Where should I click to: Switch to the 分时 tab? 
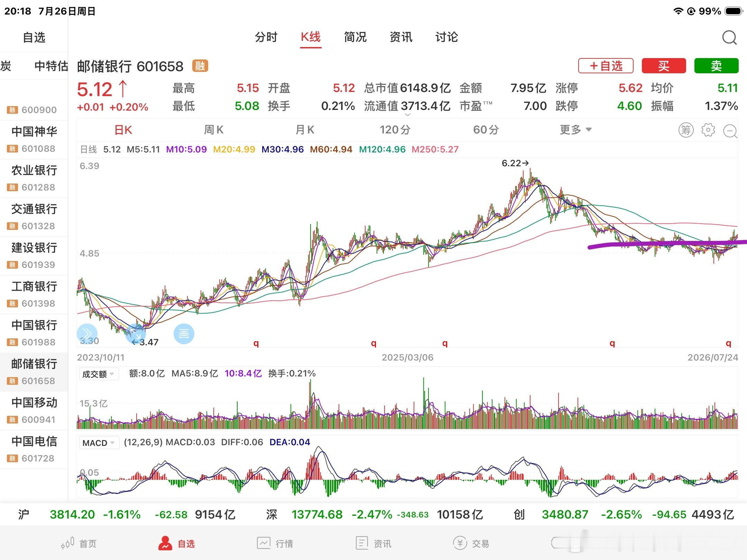click(x=266, y=37)
